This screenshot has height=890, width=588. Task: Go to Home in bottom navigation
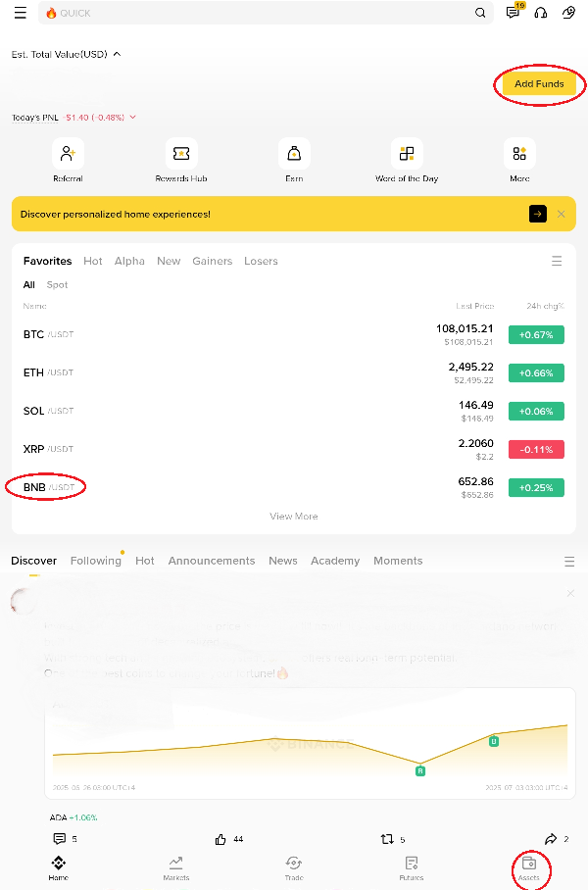point(59,867)
